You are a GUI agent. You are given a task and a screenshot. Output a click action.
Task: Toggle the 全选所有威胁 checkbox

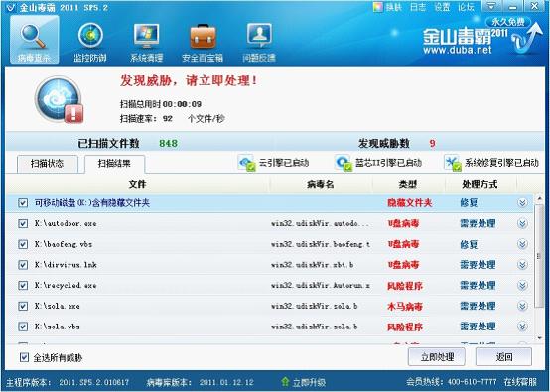tap(24, 357)
